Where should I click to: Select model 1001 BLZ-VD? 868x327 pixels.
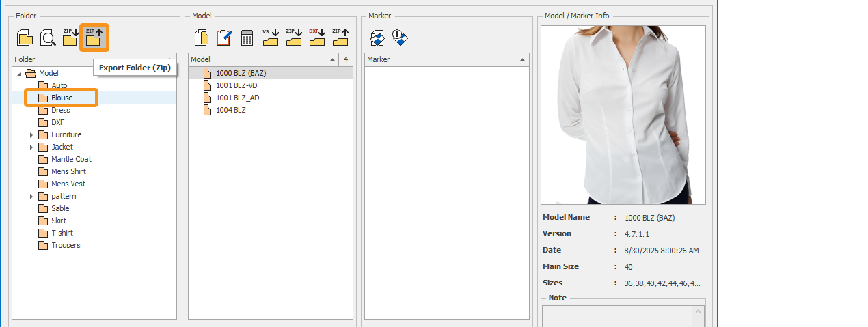[236, 85]
